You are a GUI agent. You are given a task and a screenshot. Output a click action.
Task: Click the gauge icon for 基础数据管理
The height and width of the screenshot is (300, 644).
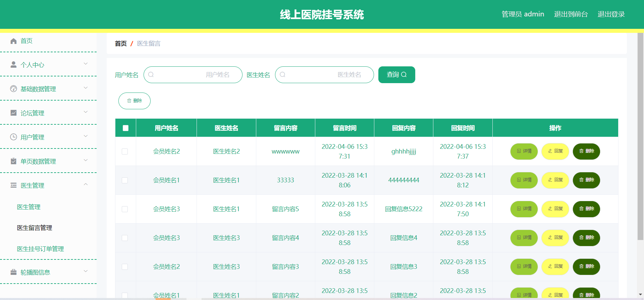[13, 89]
